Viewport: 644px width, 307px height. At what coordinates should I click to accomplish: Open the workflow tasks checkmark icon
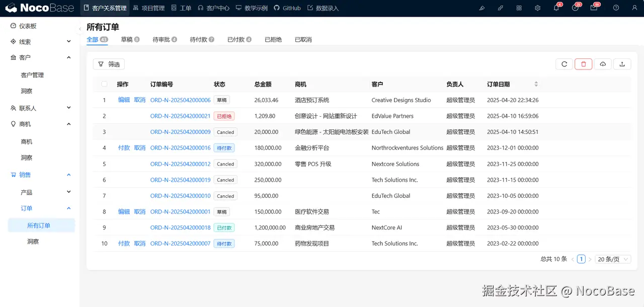(575, 8)
